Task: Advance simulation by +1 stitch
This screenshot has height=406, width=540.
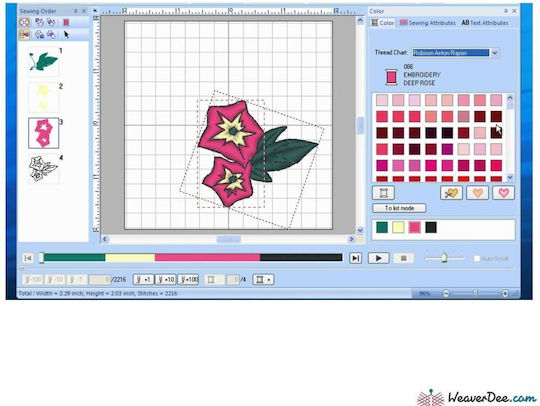Action: click(x=144, y=279)
